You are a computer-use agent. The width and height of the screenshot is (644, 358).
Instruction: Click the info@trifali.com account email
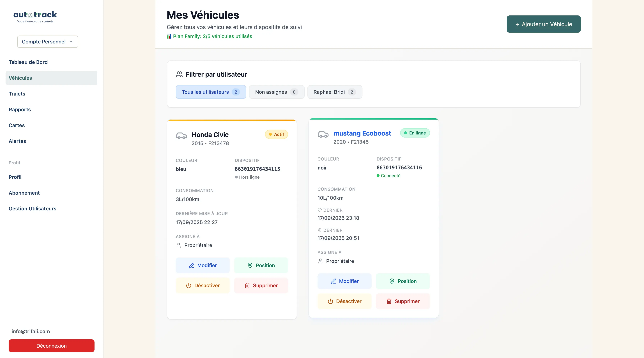(31, 331)
